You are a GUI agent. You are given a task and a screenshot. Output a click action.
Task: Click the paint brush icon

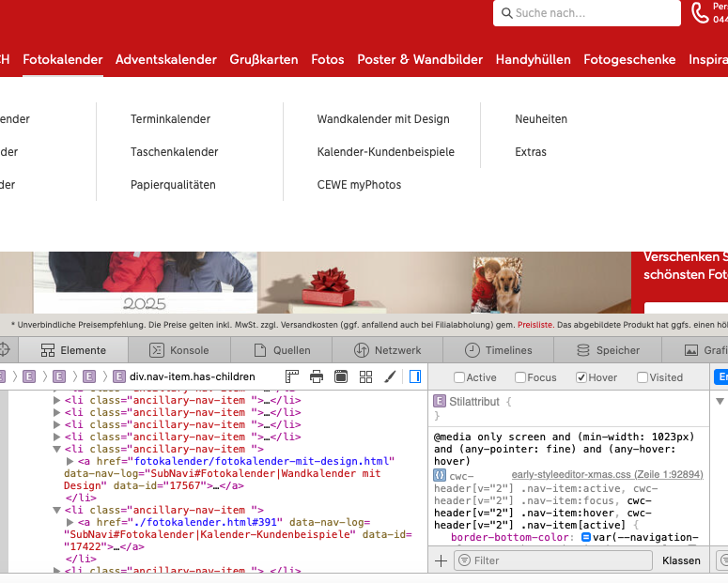(390, 376)
